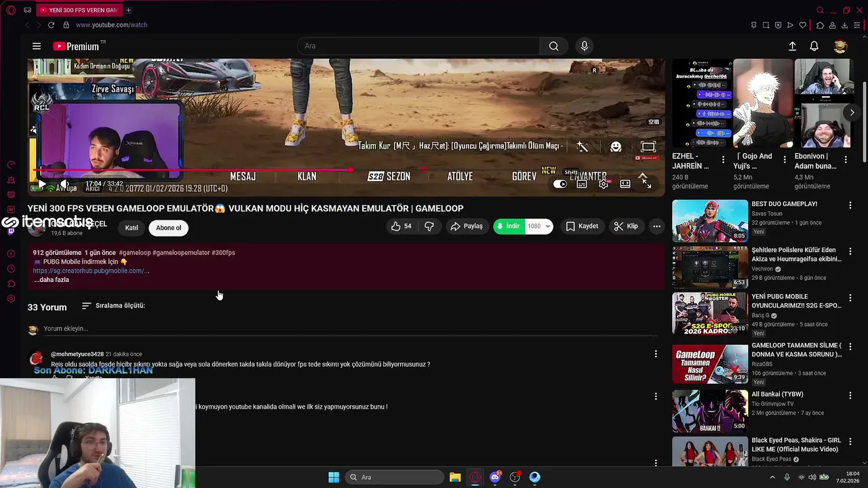
Task: Open Windows Start menu
Action: tap(334, 477)
